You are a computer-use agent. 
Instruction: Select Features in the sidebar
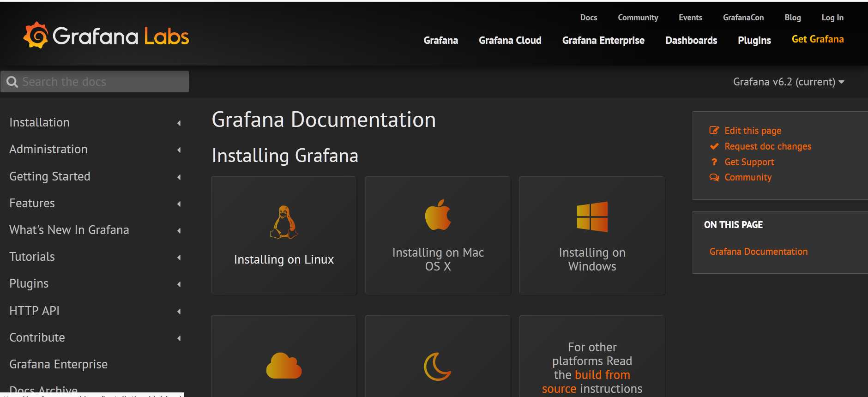click(x=32, y=203)
